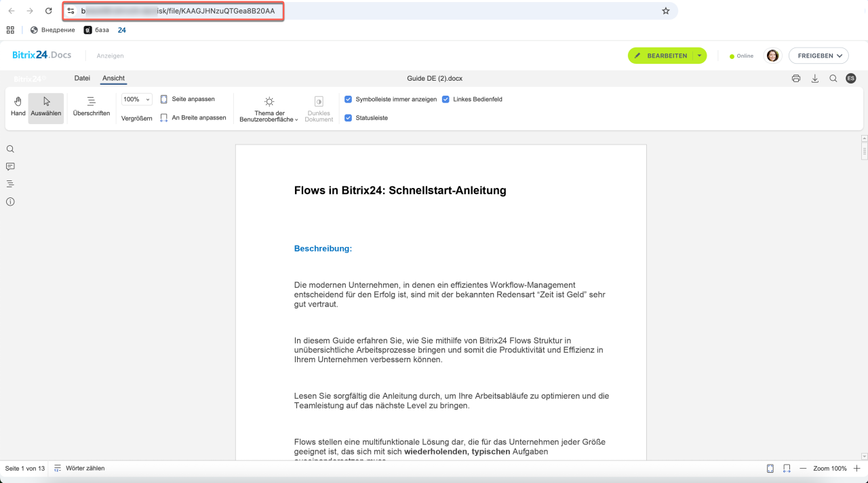868x483 pixels.
Task: Click Wörter zählen in status bar
Action: tap(79, 468)
